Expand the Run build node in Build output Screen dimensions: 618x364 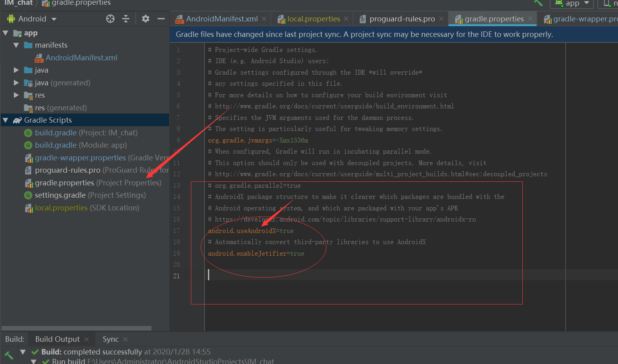coord(33,361)
